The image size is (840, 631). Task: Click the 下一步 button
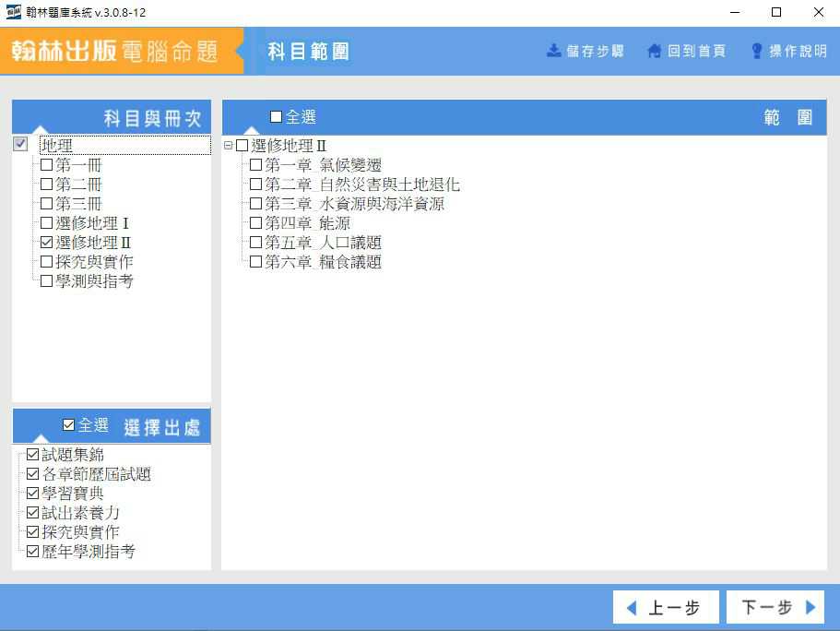(775, 607)
